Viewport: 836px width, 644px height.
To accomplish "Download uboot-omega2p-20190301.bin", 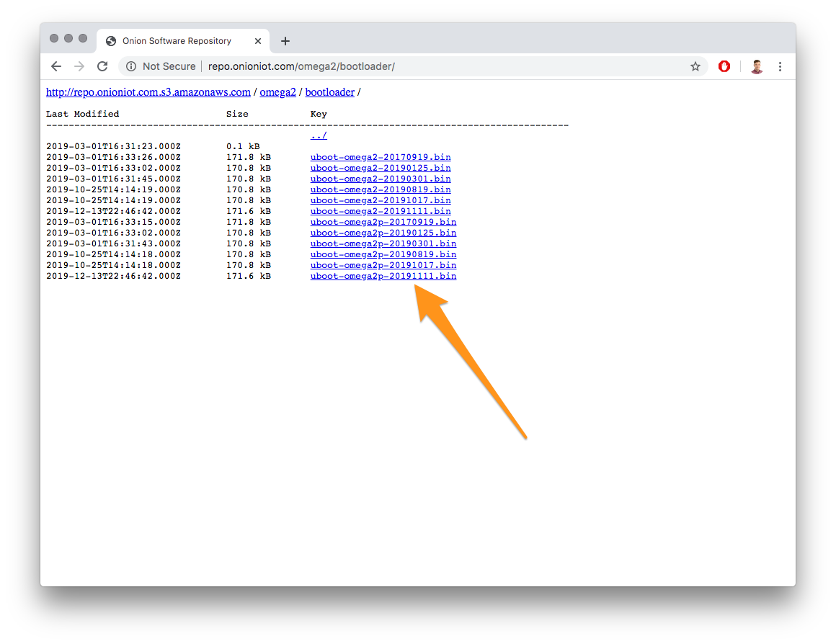I will pyautogui.click(x=383, y=243).
